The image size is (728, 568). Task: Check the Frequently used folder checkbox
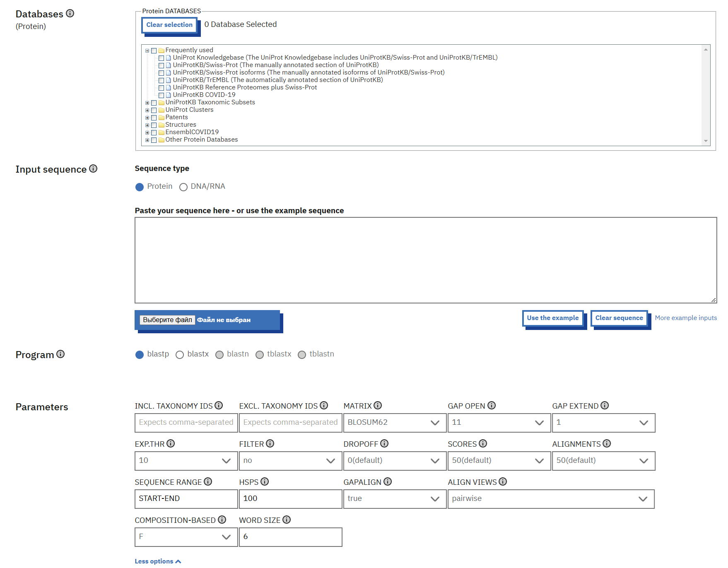tap(154, 51)
